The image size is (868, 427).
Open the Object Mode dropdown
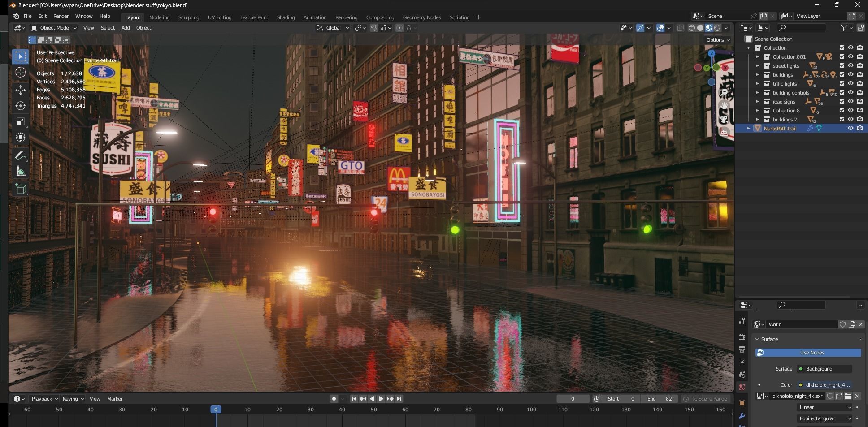tap(54, 28)
